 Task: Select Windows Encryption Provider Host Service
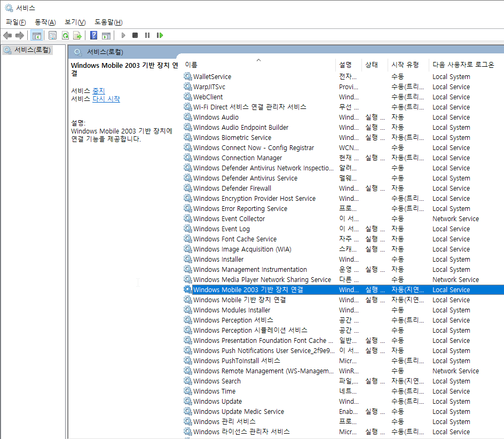(x=254, y=199)
